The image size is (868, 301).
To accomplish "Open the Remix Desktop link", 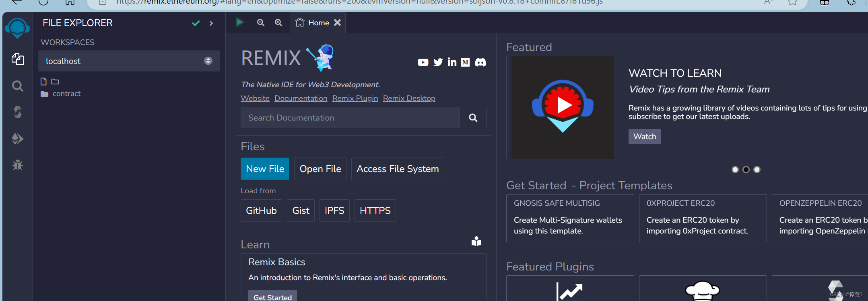I will [x=409, y=98].
